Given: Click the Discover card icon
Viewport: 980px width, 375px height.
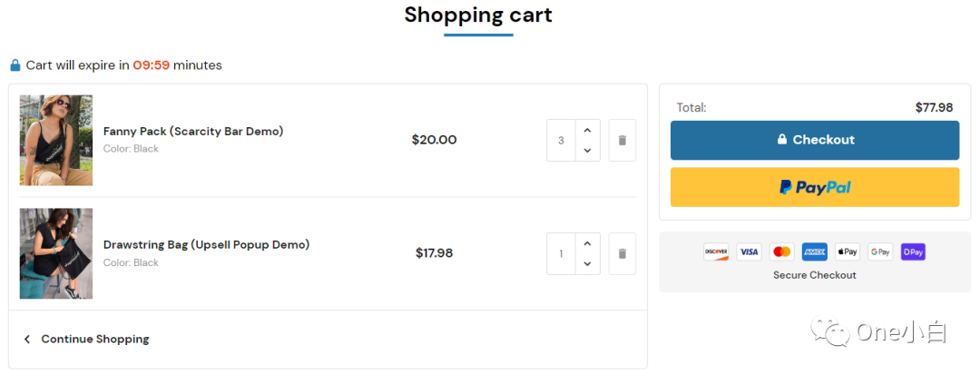Looking at the screenshot, I should (x=716, y=252).
